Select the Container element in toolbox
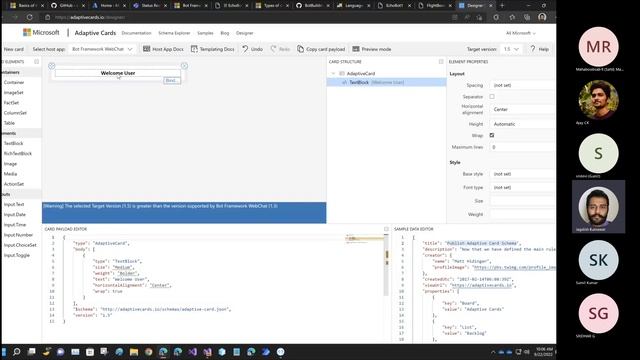Image resolution: width=640 pixels, height=360 pixels. coord(14,82)
